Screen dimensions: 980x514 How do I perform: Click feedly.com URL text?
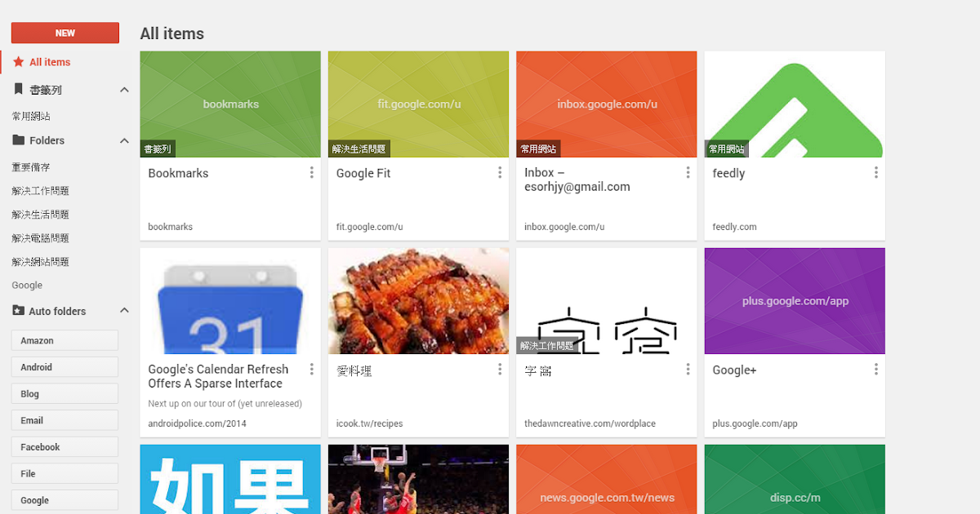[x=734, y=227]
